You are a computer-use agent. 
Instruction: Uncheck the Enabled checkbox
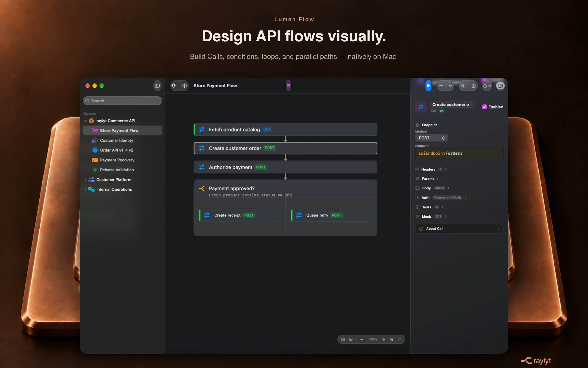pos(484,107)
